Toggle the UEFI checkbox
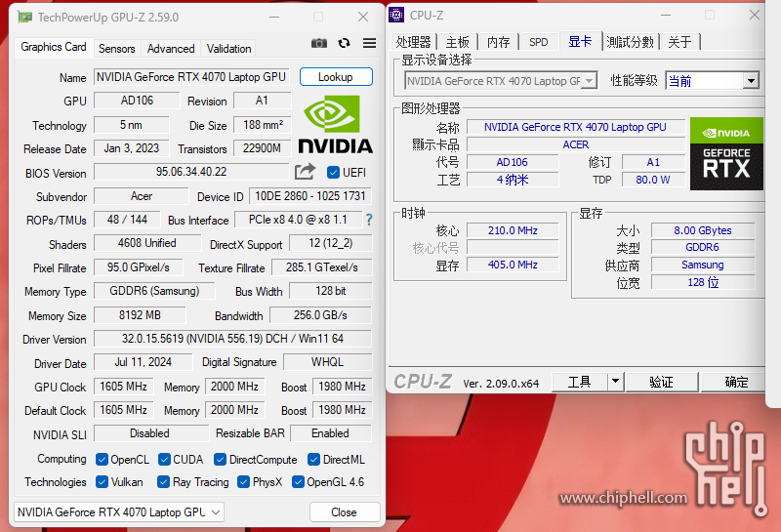The image size is (781, 532). [333, 173]
